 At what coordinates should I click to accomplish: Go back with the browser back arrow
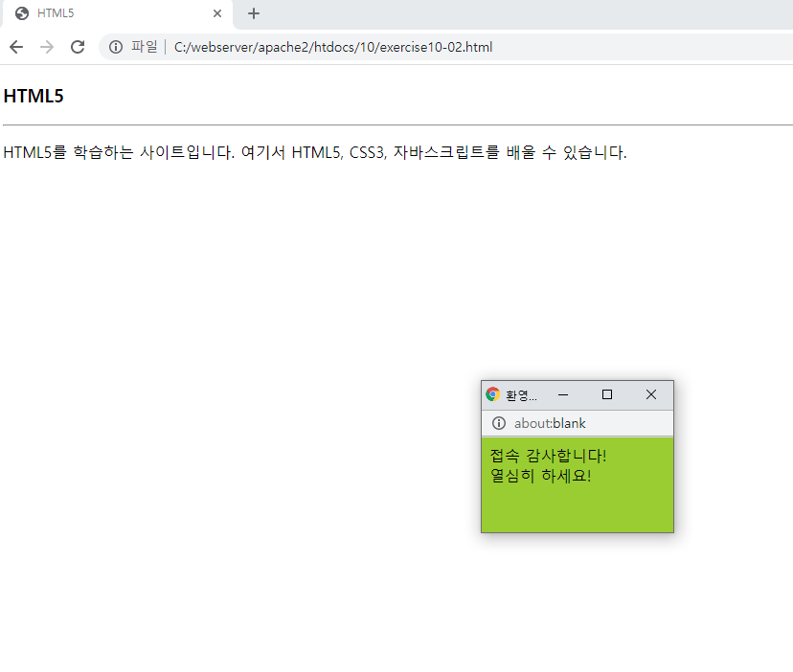pos(16,47)
